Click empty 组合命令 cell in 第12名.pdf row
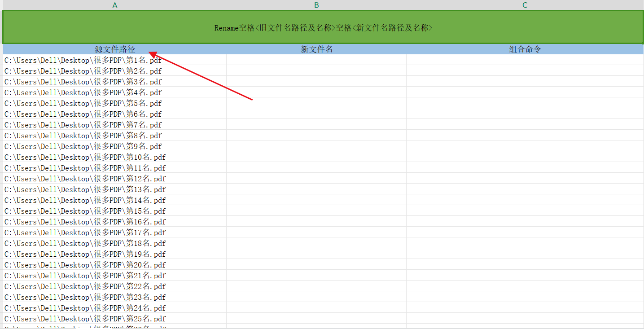 click(x=525, y=178)
